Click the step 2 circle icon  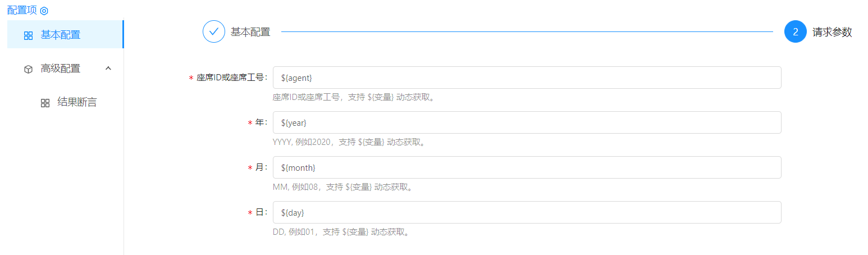pos(795,32)
